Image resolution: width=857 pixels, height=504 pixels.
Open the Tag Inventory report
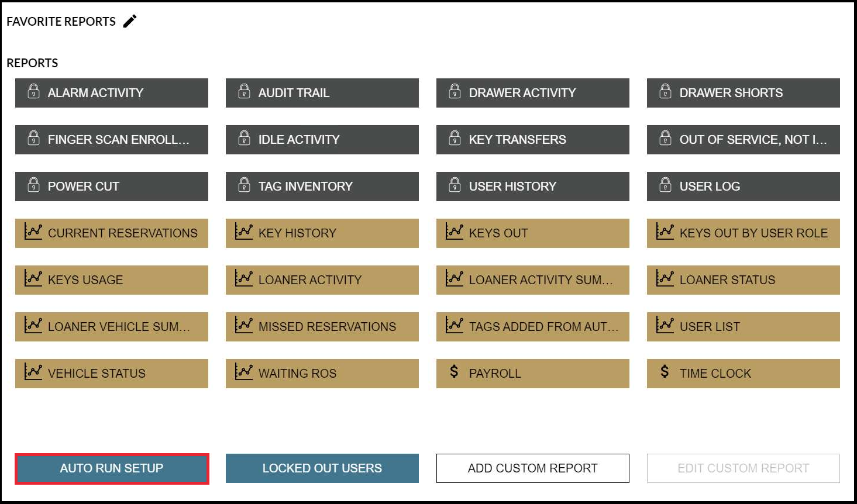pos(322,187)
